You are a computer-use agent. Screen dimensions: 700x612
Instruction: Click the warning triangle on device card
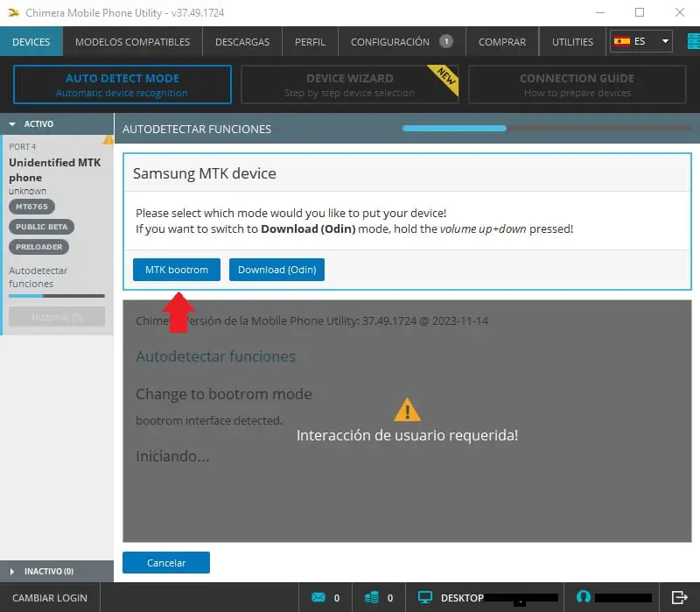pyautogui.click(x=108, y=139)
